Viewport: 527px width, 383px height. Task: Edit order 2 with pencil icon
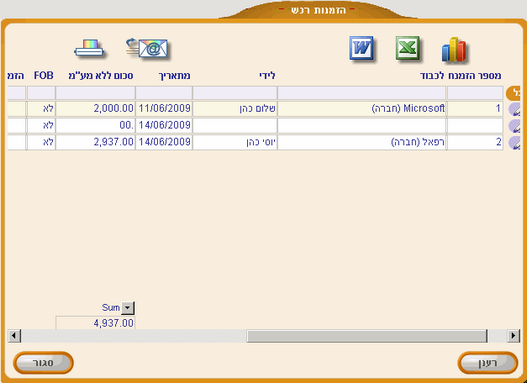coord(514,142)
